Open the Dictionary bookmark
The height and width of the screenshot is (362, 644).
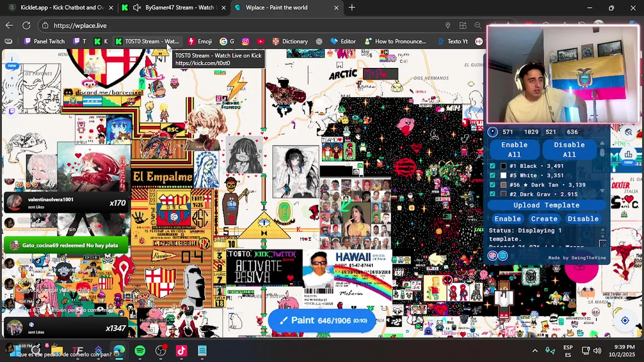(x=290, y=41)
